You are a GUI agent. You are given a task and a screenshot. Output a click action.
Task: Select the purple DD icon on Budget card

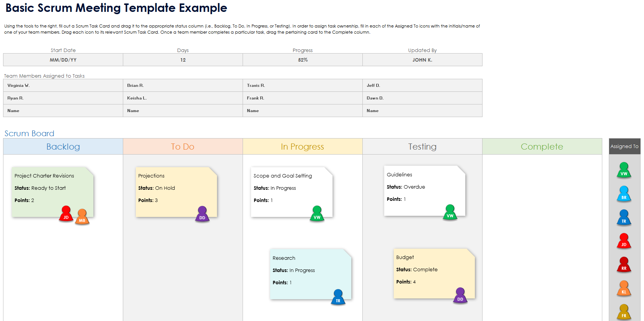(460, 296)
